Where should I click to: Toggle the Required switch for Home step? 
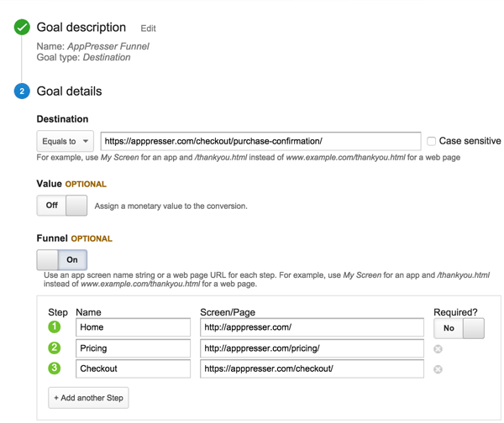click(459, 328)
